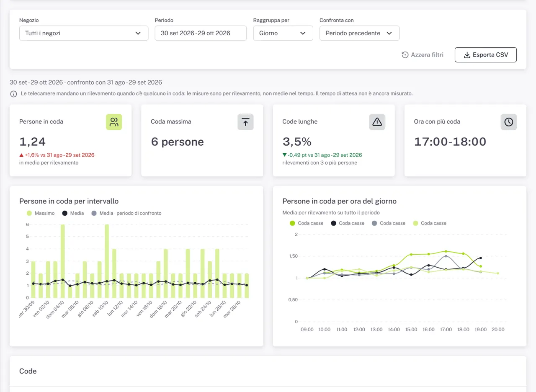Open the Negozio dropdown showing Tutti i negozi
The width and height of the screenshot is (536, 392).
(x=84, y=33)
